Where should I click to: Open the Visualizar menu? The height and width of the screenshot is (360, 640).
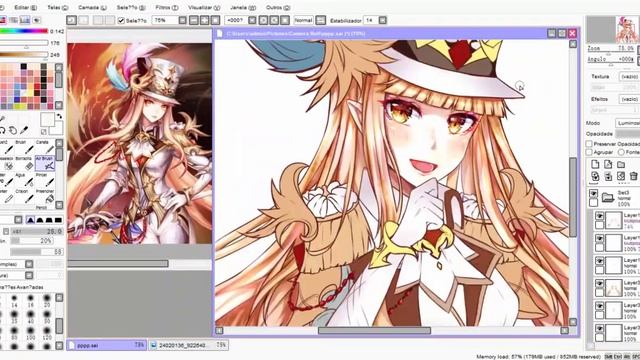[x=204, y=7]
